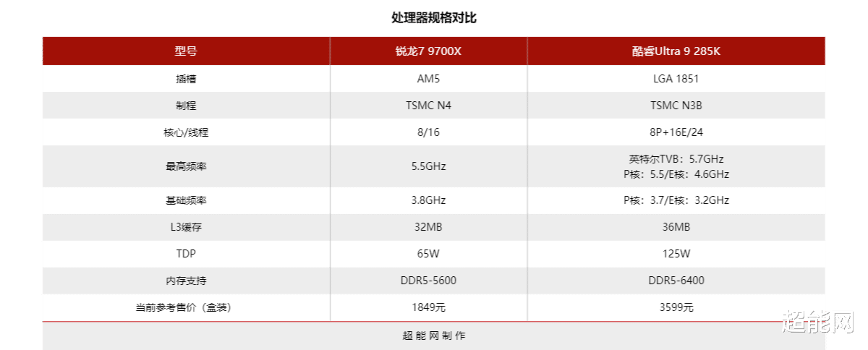Click the 型号 header cell
Screen dimensions: 868x350
pyautogui.click(x=186, y=51)
